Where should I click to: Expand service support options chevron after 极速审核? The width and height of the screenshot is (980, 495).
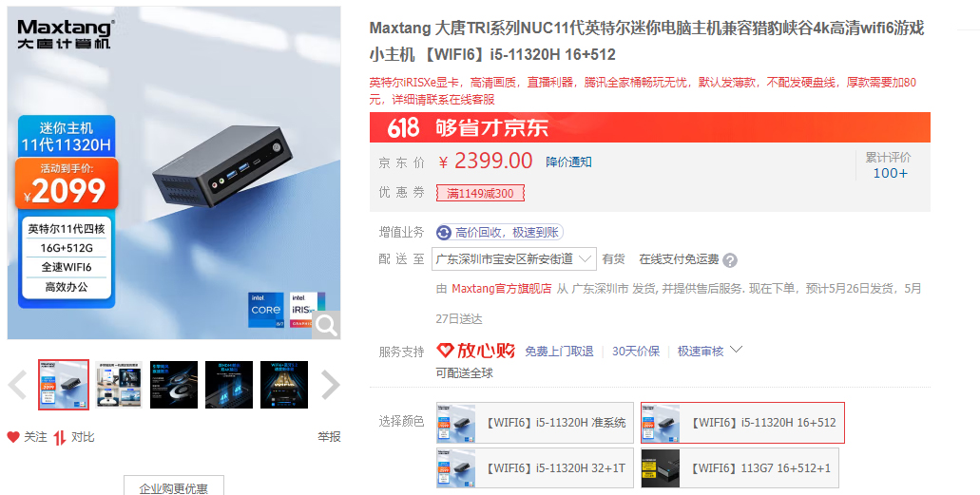click(737, 350)
